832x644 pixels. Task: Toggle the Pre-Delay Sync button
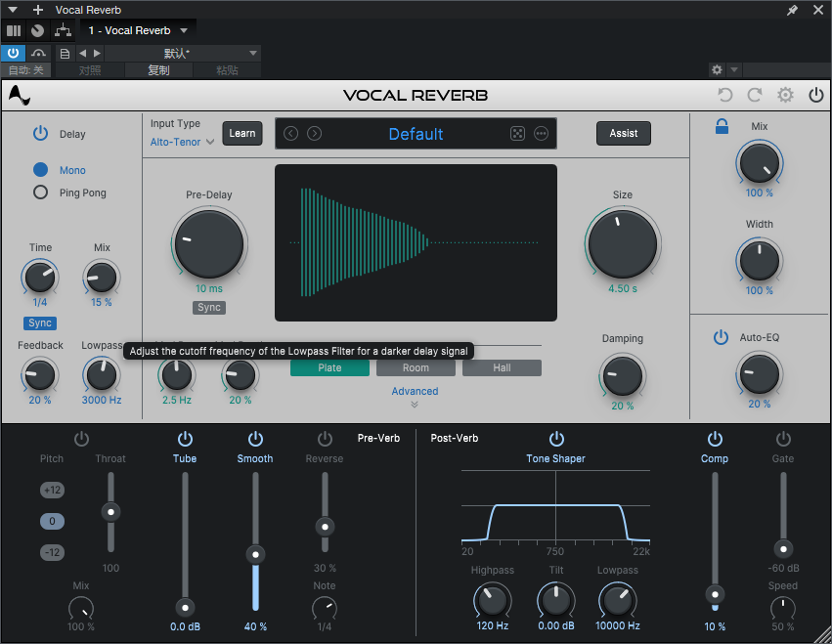coord(209,308)
